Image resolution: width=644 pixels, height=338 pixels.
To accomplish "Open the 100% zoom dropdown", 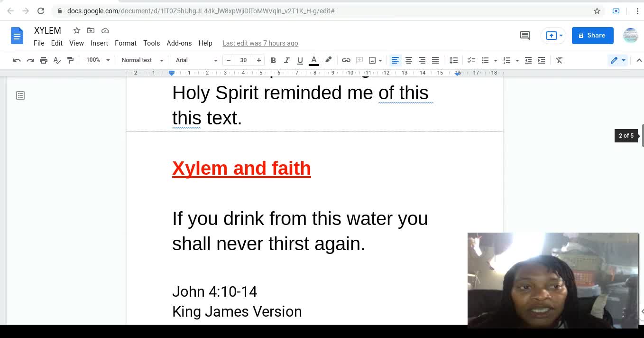I will point(98,60).
